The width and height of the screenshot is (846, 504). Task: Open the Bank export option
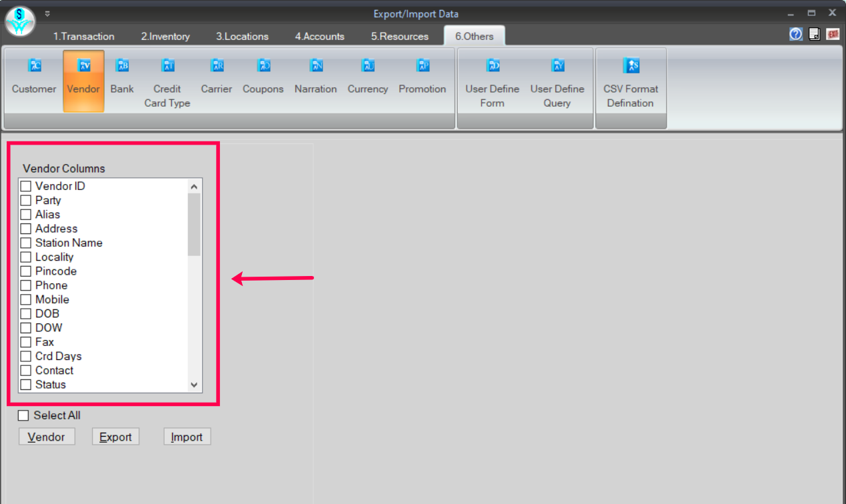122,81
